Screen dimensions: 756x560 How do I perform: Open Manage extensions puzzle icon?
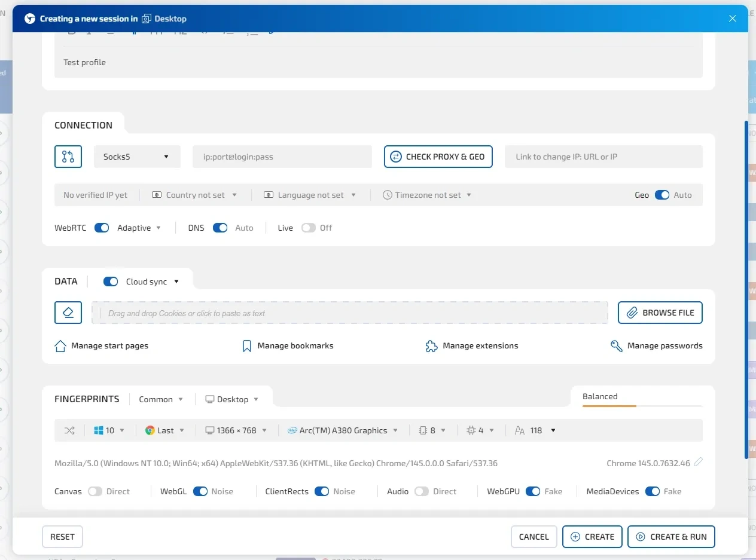click(431, 346)
